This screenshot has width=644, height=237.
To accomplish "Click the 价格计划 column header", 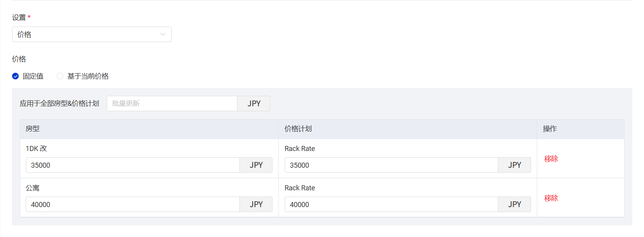I will (298, 129).
